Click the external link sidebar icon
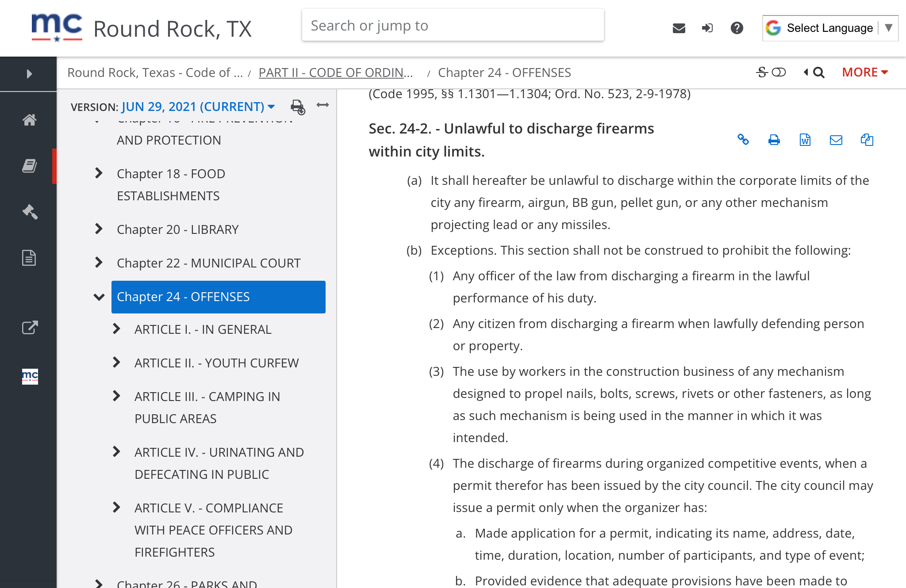The width and height of the screenshot is (906, 588). (30, 327)
